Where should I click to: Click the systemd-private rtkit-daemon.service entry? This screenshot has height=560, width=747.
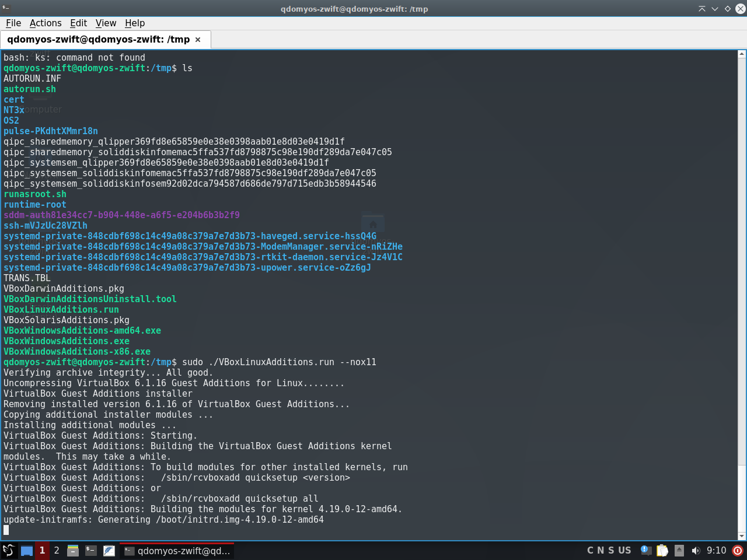(x=203, y=257)
